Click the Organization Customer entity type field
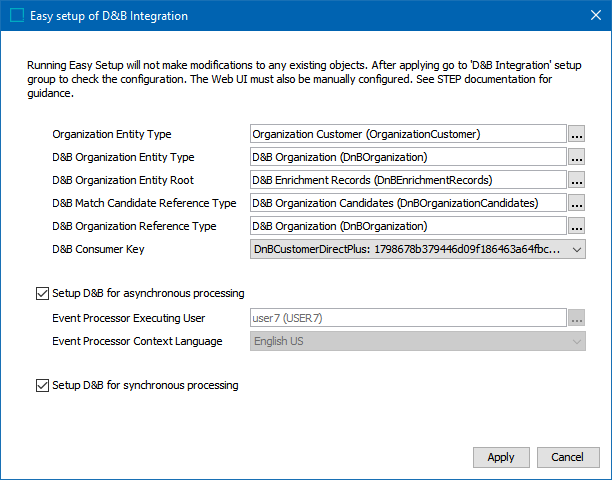612x480 pixels. (x=407, y=134)
